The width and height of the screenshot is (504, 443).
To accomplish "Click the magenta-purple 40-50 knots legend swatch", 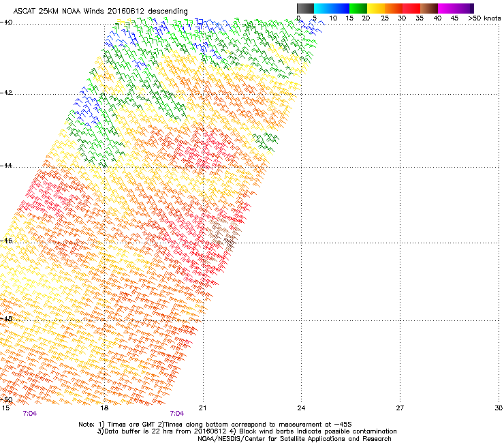I will 456,8.
